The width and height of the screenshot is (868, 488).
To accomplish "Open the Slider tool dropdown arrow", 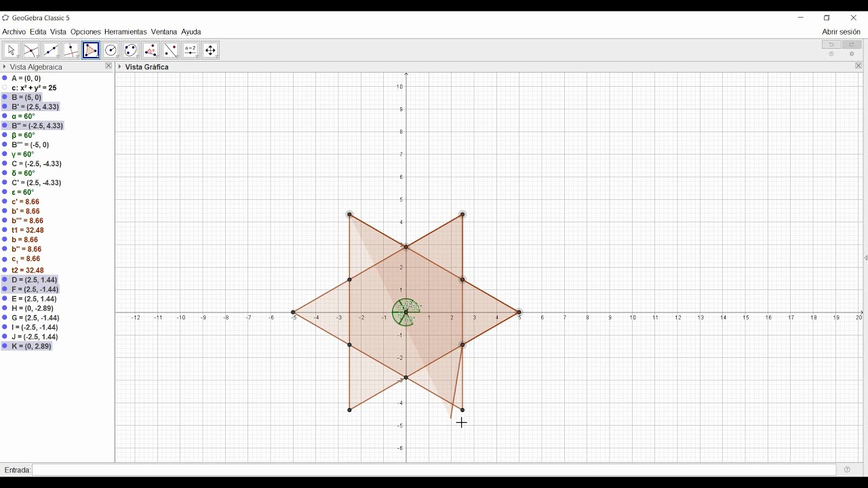I will pyautogui.click(x=197, y=57).
